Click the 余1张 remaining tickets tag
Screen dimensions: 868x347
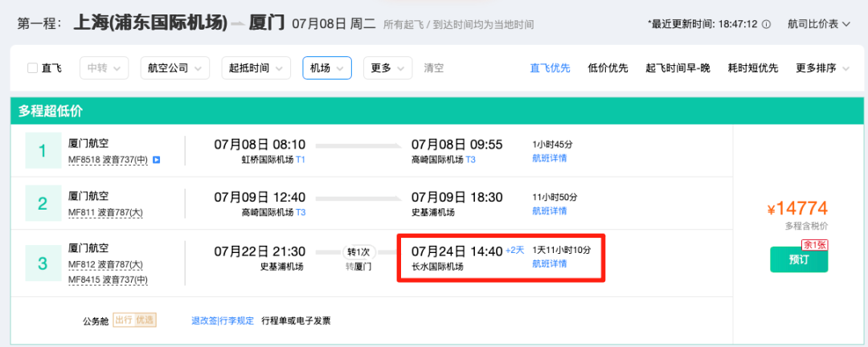[x=814, y=245]
